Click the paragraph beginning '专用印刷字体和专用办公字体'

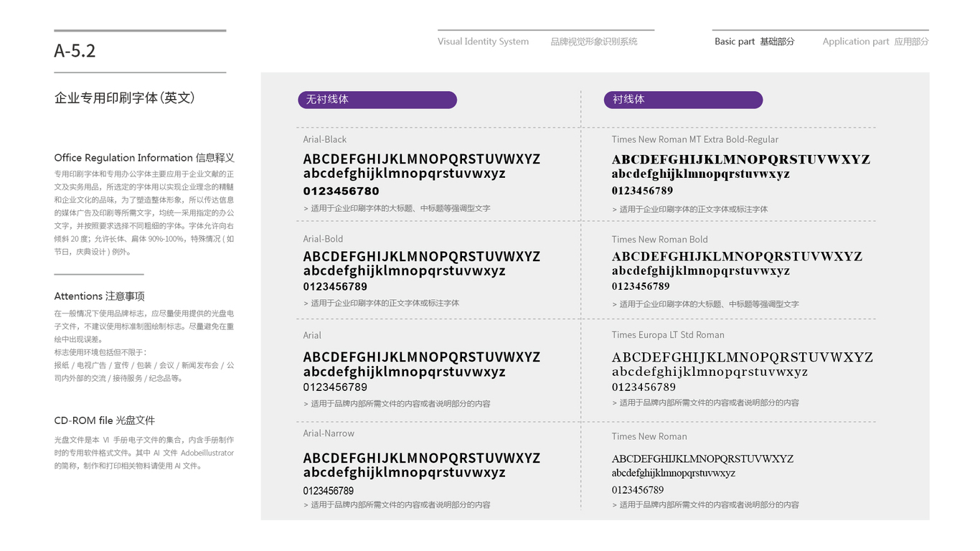coord(144,213)
